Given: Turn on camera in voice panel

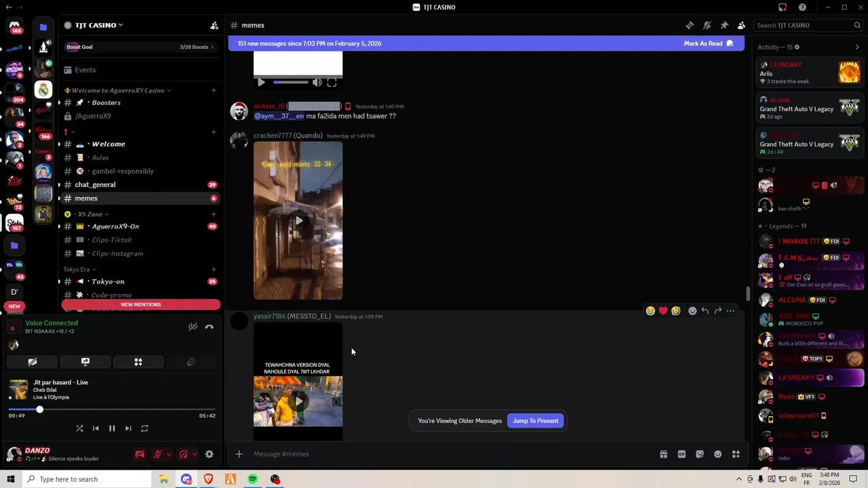Looking at the screenshot, I should point(32,362).
